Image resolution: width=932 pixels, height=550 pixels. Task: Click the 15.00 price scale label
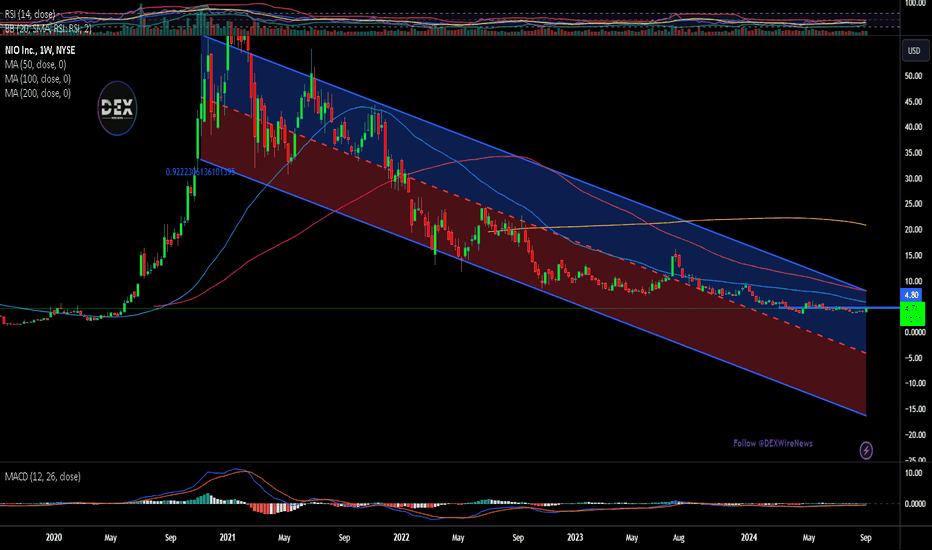(x=913, y=255)
